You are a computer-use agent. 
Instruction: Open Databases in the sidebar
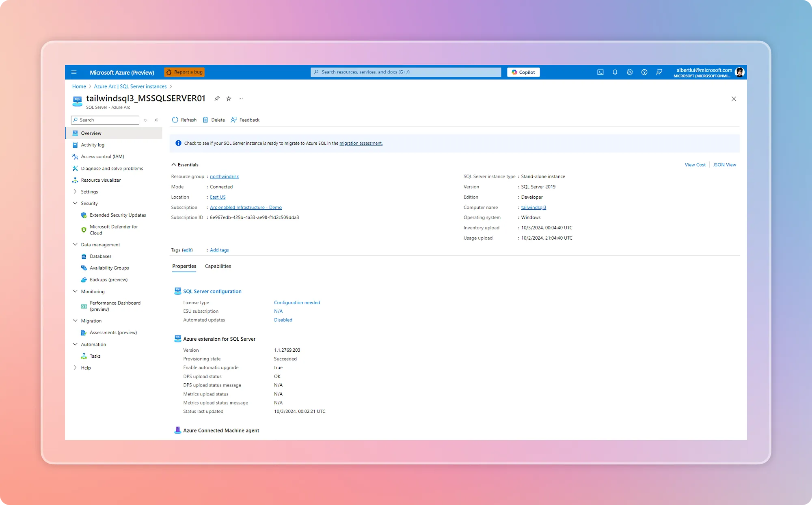(100, 256)
